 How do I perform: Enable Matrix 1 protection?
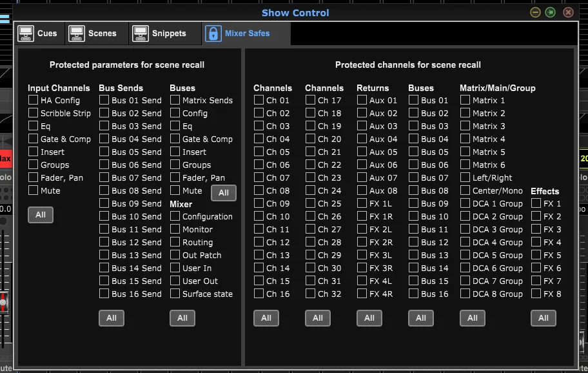(465, 100)
